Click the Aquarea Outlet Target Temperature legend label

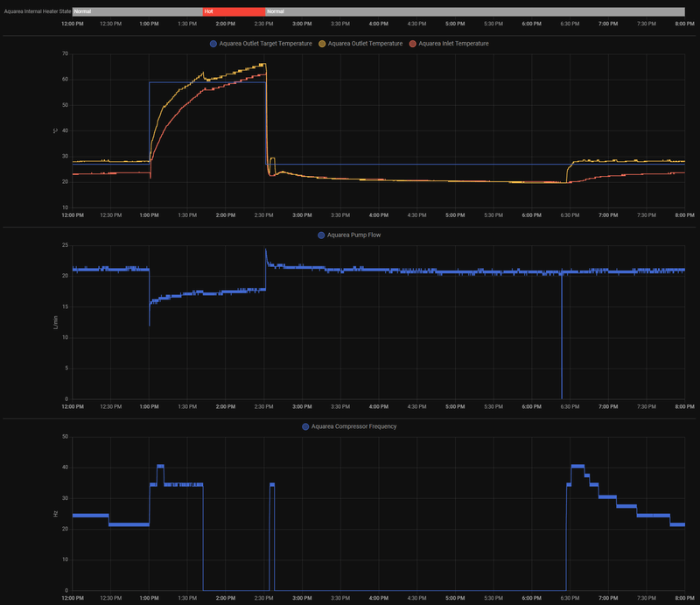click(x=266, y=44)
